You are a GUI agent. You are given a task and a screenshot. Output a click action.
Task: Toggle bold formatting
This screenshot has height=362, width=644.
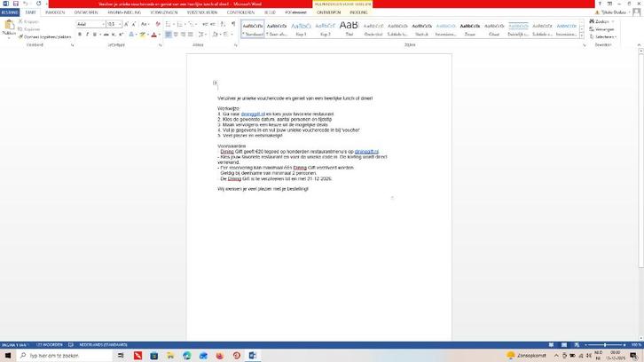[x=80, y=35]
